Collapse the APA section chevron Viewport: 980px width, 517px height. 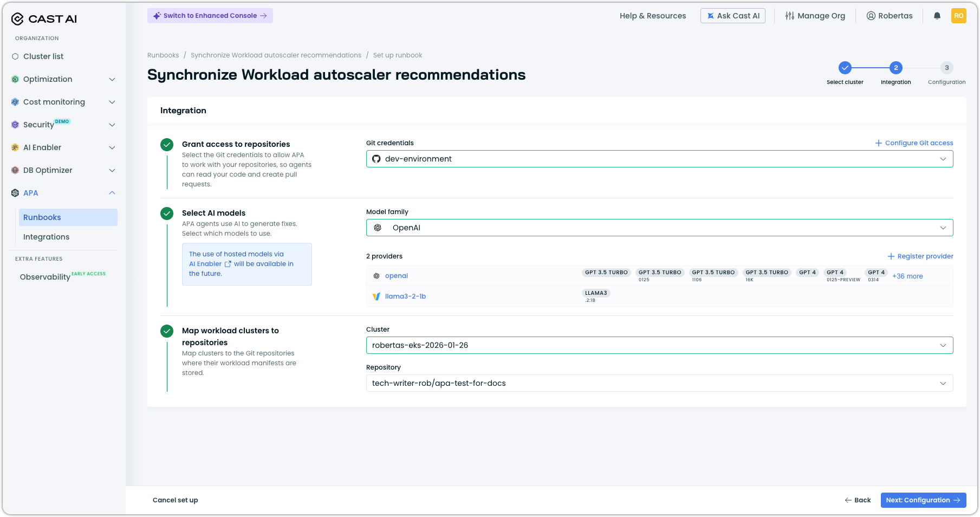point(112,193)
